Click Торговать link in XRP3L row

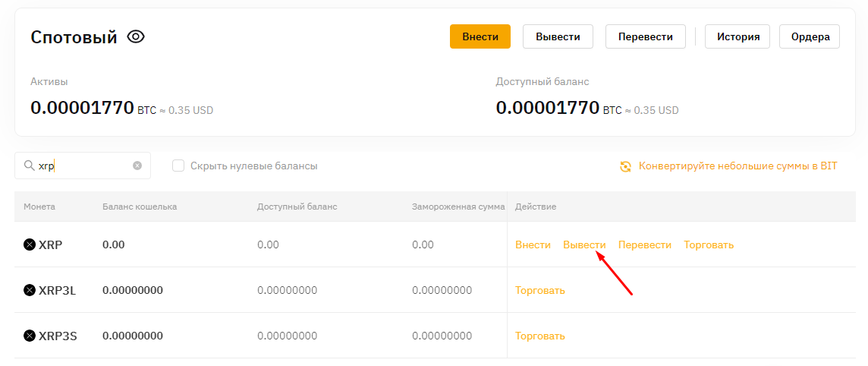tap(539, 290)
